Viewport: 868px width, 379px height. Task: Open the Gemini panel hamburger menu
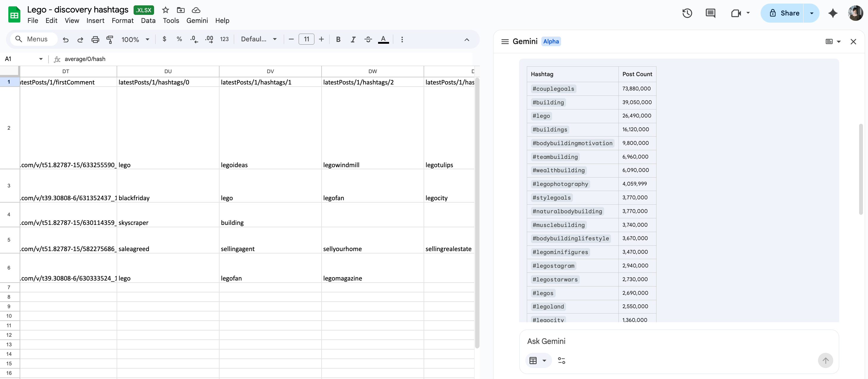click(505, 41)
